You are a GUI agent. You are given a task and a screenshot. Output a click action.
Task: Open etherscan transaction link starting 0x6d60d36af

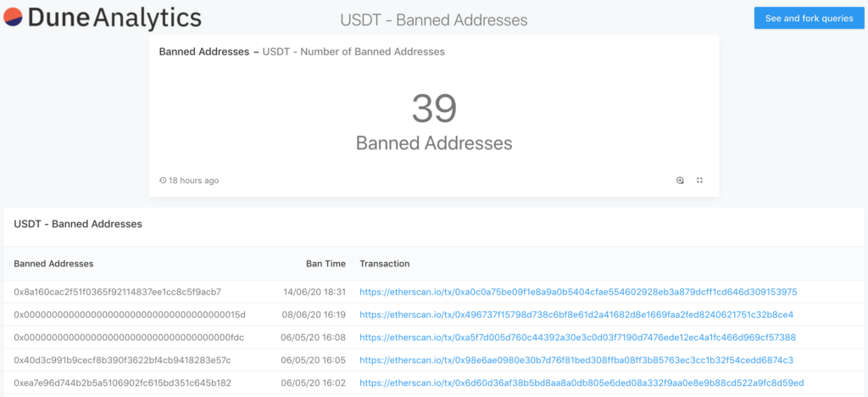[x=581, y=383]
